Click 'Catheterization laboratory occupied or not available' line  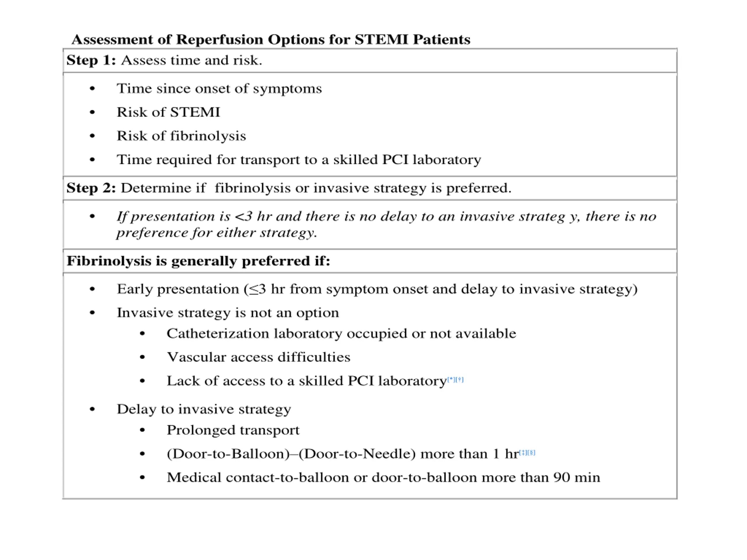[x=341, y=334]
